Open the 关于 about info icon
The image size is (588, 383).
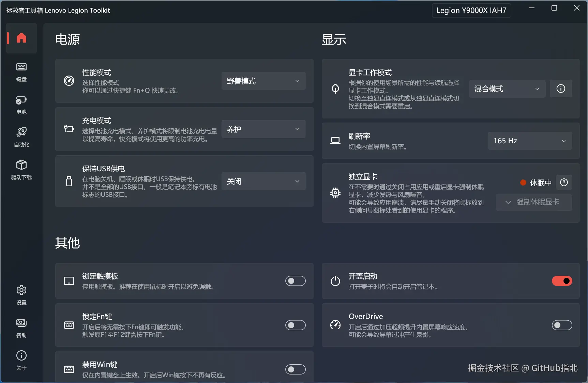tap(21, 355)
